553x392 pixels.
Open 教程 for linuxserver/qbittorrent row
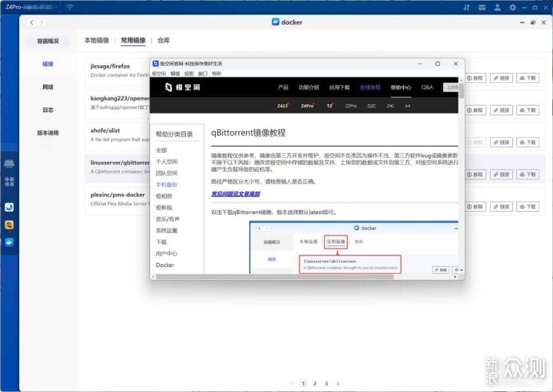tap(475, 174)
